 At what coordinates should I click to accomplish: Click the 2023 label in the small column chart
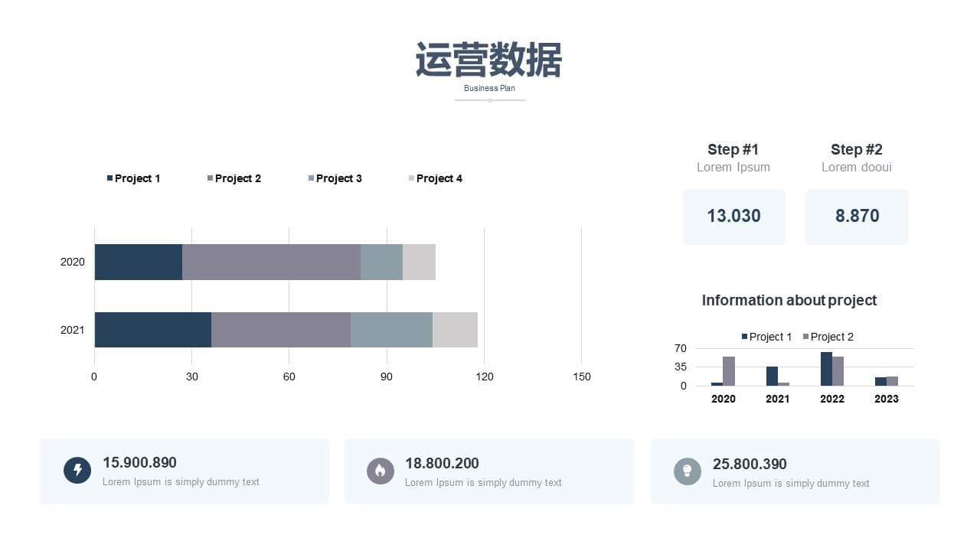click(887, 399)
